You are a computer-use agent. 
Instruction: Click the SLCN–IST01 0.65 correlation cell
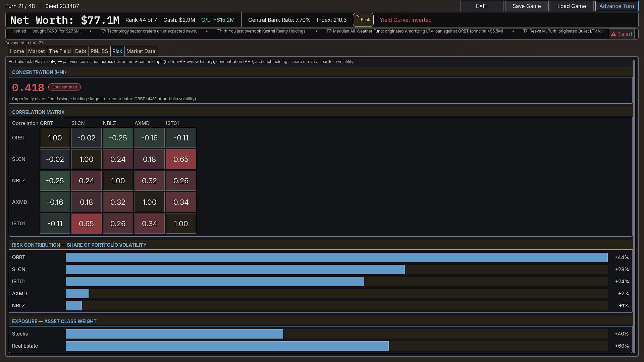pos(181,159)
